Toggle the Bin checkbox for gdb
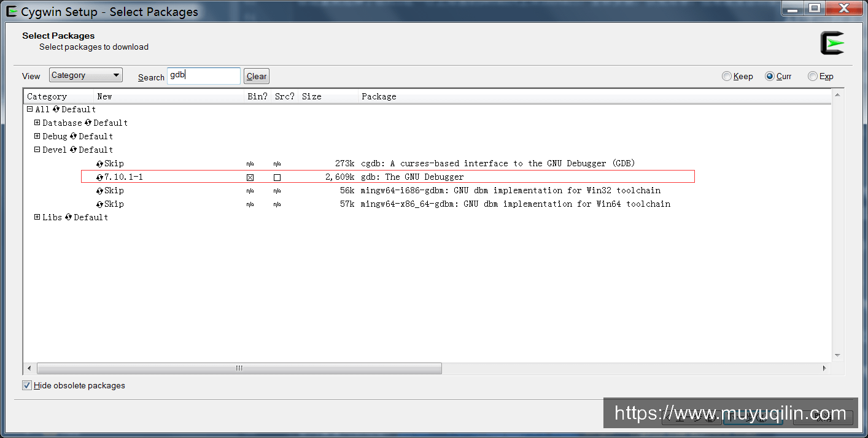This screenshot has width=868, height=438. (x=250, y=177)
